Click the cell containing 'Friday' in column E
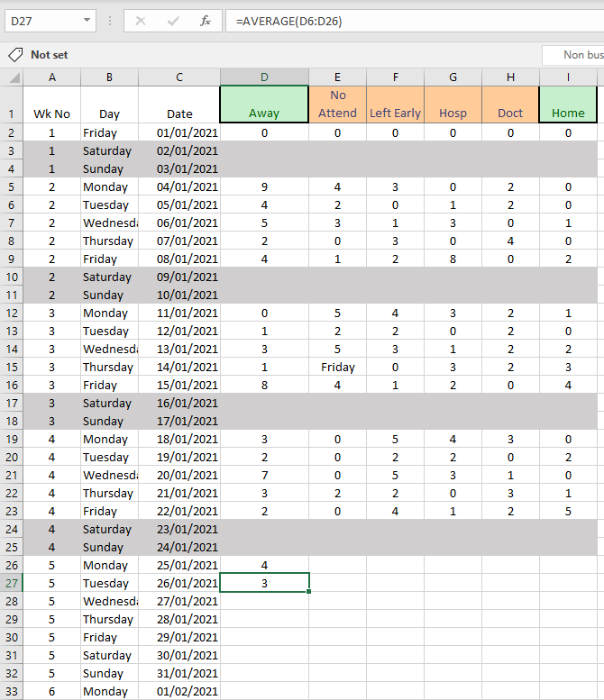The width and height of the screenshot is (604, 700). 337,367
